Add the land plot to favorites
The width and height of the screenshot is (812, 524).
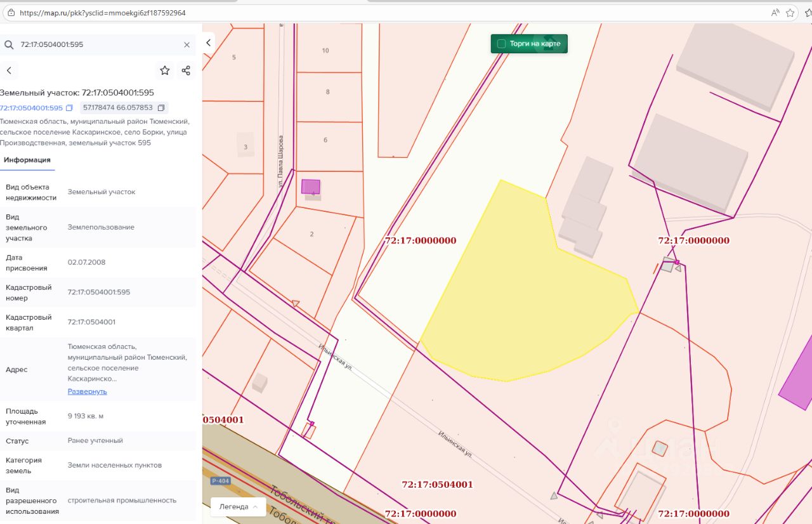[x=165, y=70]
